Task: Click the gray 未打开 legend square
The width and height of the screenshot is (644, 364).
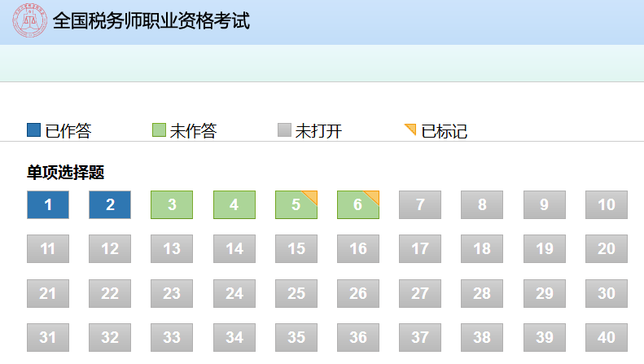Action: [284, 130]
